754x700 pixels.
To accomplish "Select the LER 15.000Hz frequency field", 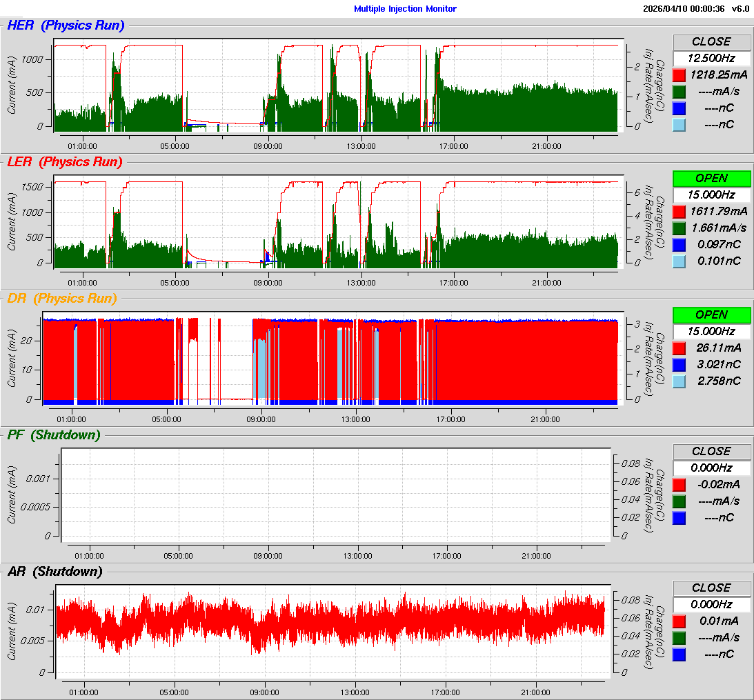I will pos(711,194).
